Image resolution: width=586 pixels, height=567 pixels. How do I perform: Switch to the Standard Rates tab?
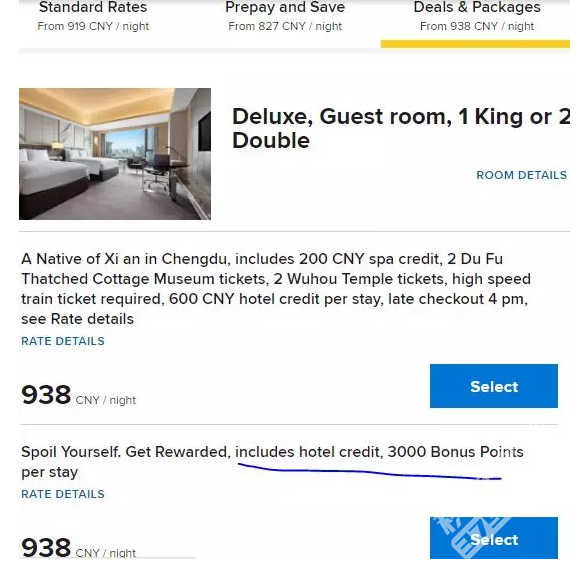[x=93, y=17]
